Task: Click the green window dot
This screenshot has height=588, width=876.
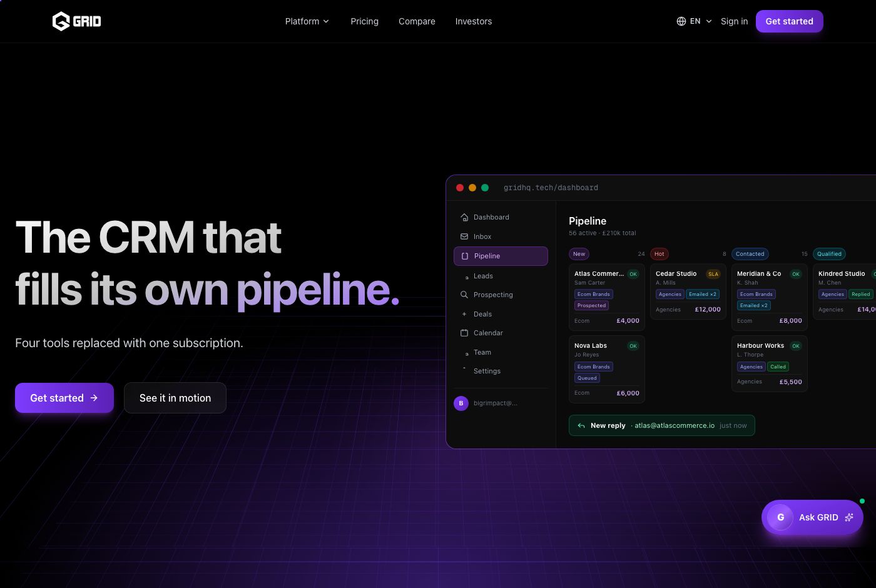Action: point(485,188)
